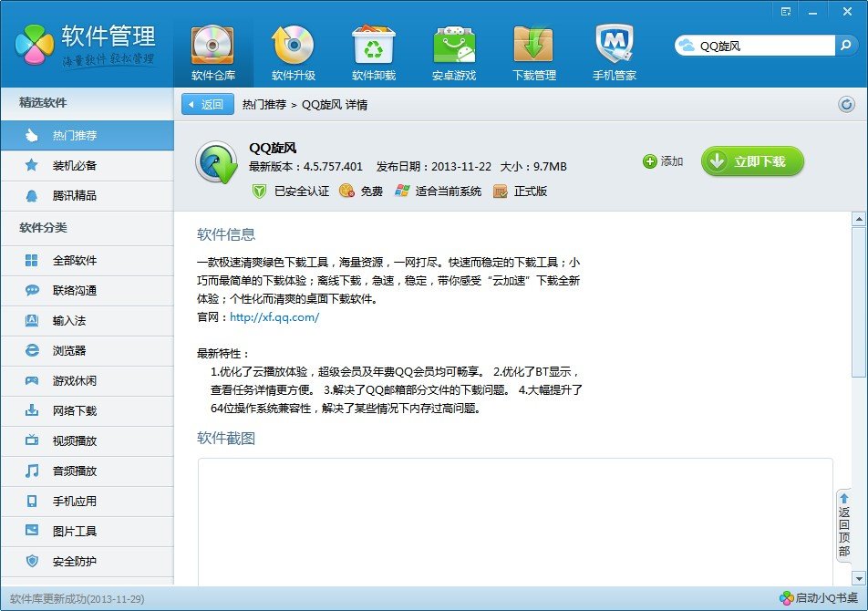Click the 添加 plus icon to add software
Image resolution: width=868 pixels, height=611 pixels.
652,162
